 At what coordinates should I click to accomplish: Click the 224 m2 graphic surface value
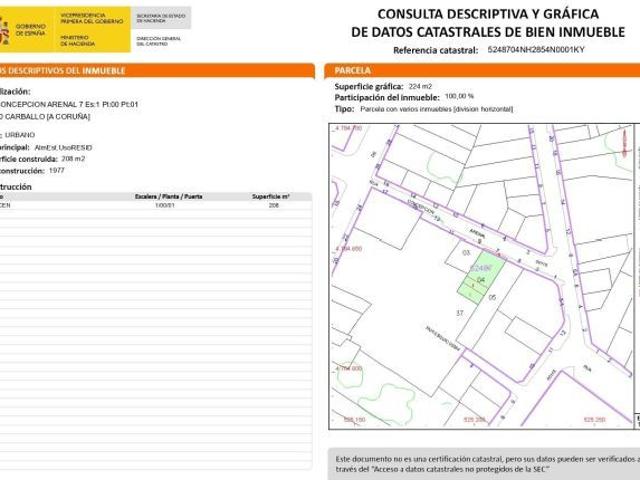click(x=404, y=87)
